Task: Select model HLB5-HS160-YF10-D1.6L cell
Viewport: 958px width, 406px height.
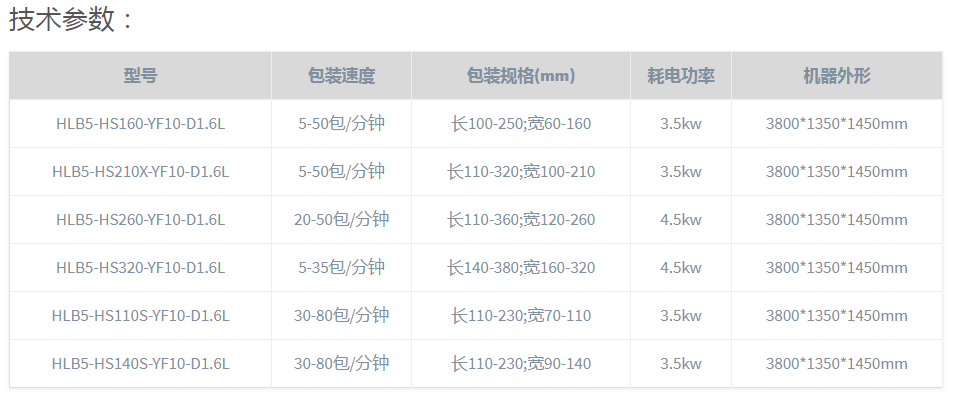Action: coord(141,124)
